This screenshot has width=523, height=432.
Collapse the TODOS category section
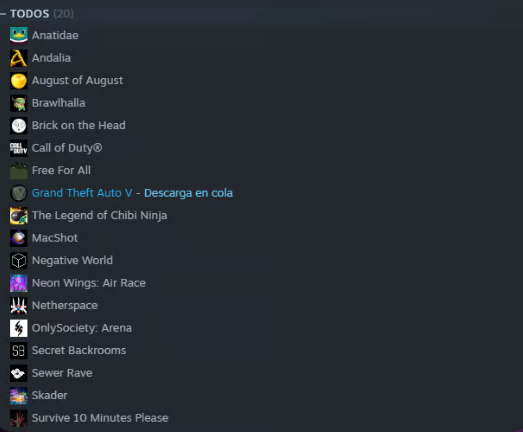click(x=3, y=14)
